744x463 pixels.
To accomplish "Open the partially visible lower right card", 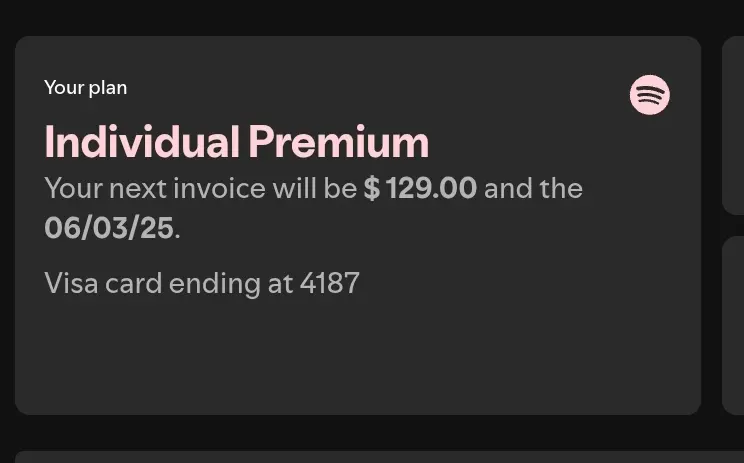I will point(733,325).
